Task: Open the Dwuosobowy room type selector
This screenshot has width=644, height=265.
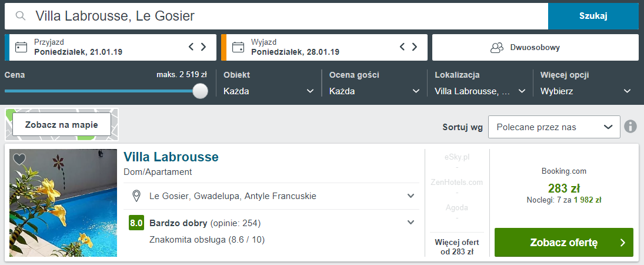Action: point(536,47)
